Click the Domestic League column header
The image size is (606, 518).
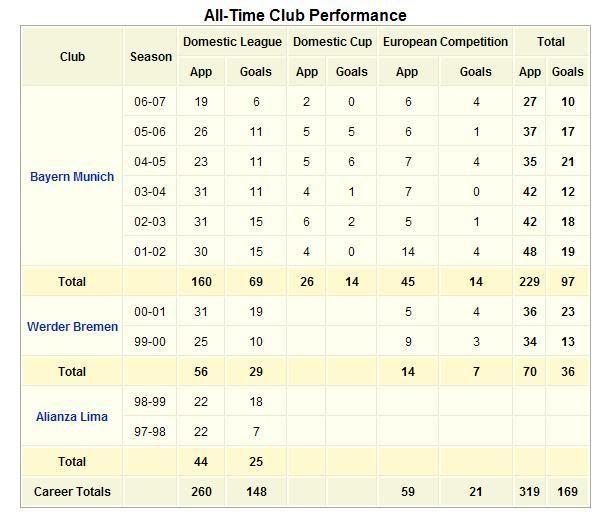(232, 42)
